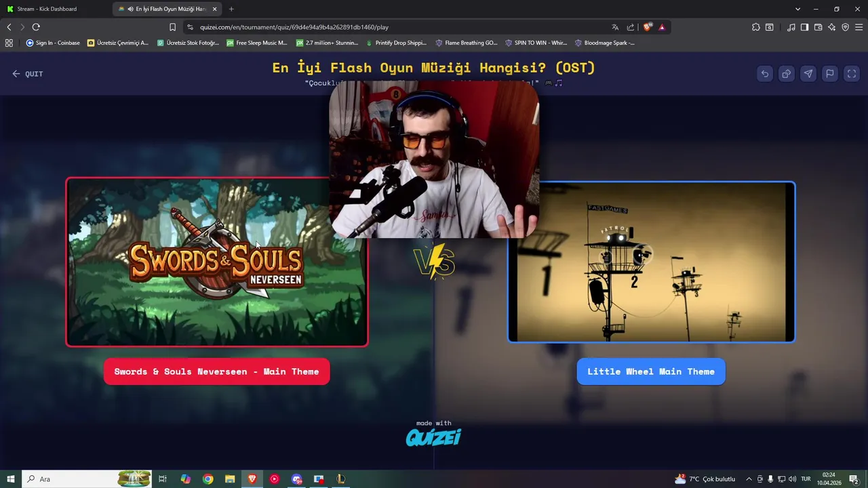Share quiz via paper-plane icon
This screenshot has height=488, width=868.
(808, 74)
